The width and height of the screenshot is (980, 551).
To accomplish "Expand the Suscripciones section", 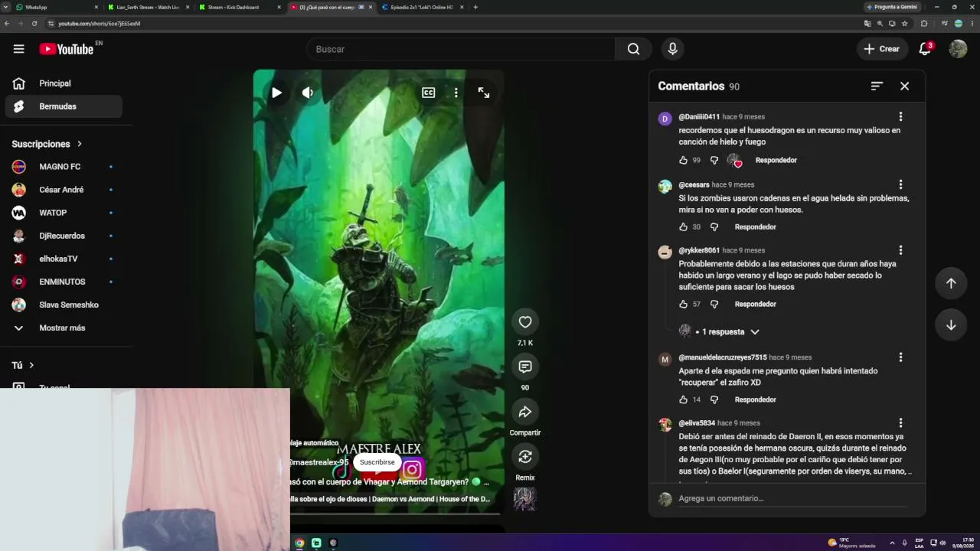I will [47, 144].
